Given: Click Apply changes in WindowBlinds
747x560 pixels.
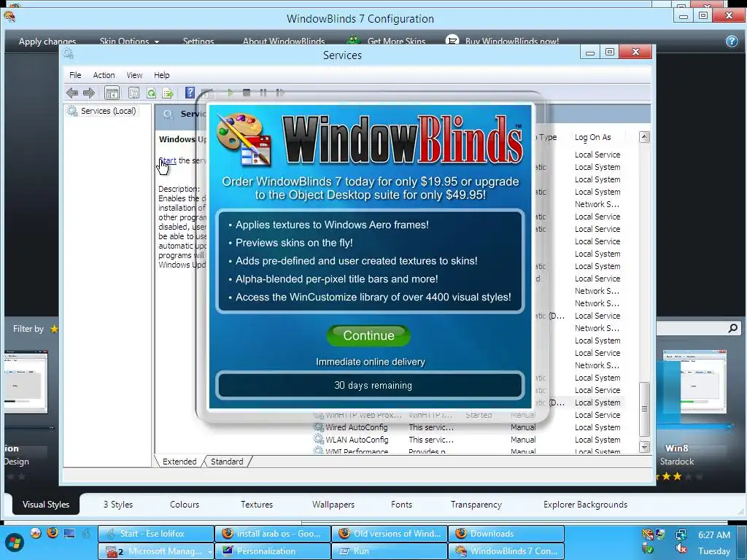Looking at the screenshot, I should pos(47,41).
